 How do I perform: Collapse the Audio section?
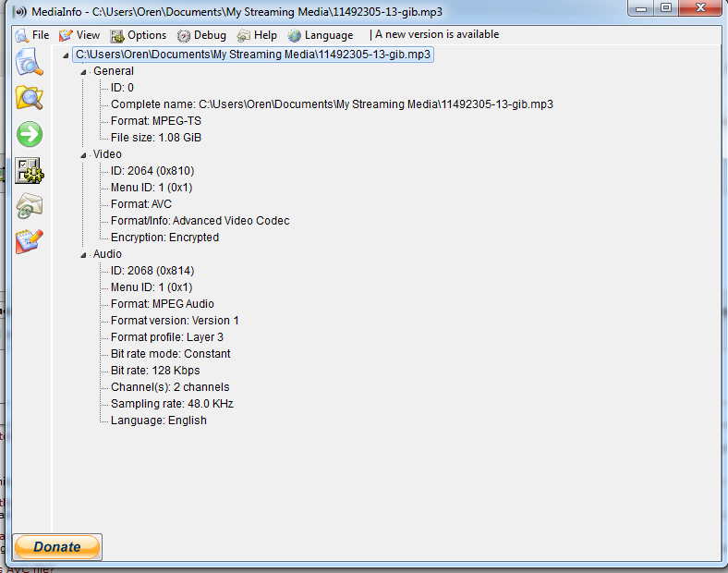(83, 255)
